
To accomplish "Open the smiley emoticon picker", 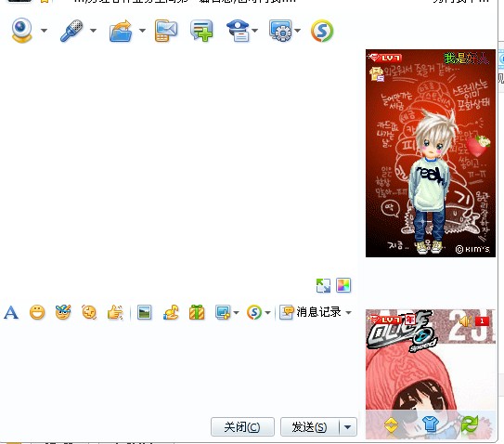I will point(37,313).
